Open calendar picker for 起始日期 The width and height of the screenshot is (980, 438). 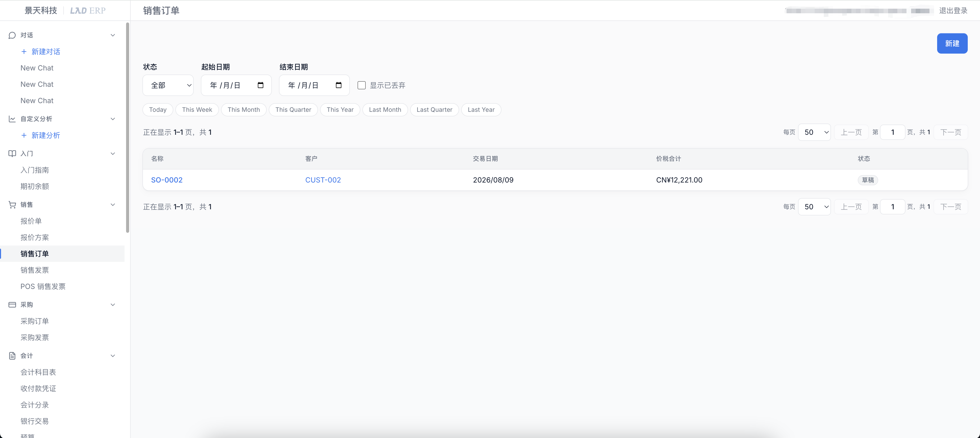[261, 85]
